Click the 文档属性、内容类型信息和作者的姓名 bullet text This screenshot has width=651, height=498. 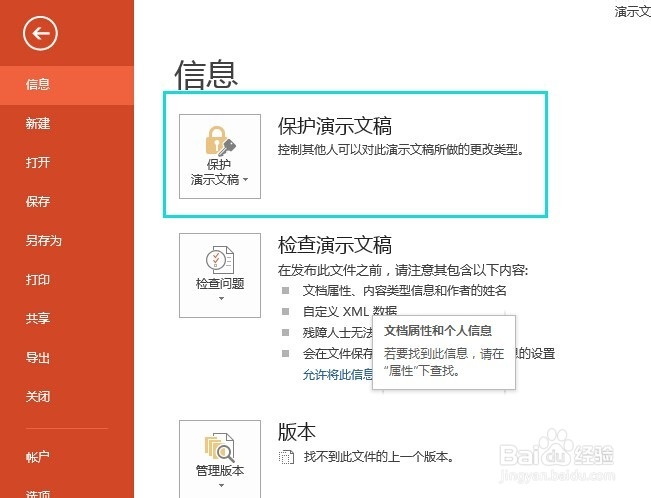pyautogui.click(x=404, y=290)
